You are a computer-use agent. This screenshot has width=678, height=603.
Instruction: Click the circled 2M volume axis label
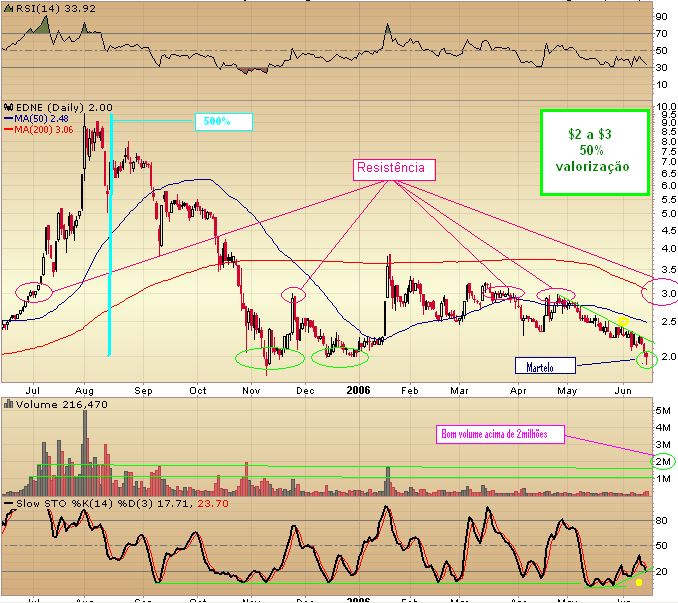[663, 462]
